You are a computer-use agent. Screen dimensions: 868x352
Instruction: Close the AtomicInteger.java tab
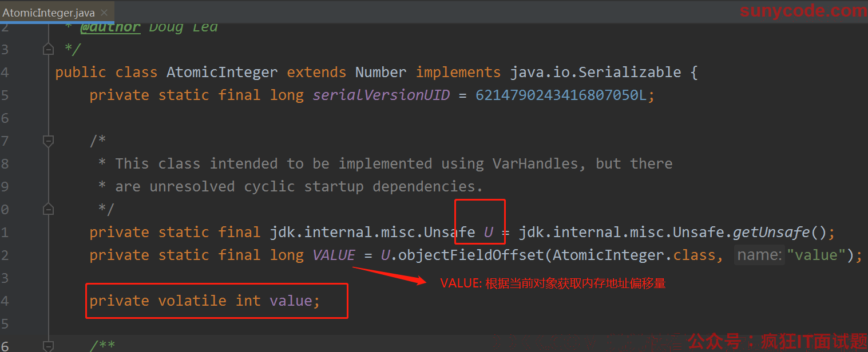[104, 12]
